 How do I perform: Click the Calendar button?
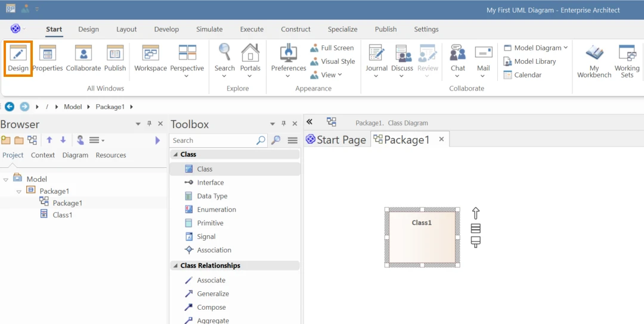coord(522,75)
